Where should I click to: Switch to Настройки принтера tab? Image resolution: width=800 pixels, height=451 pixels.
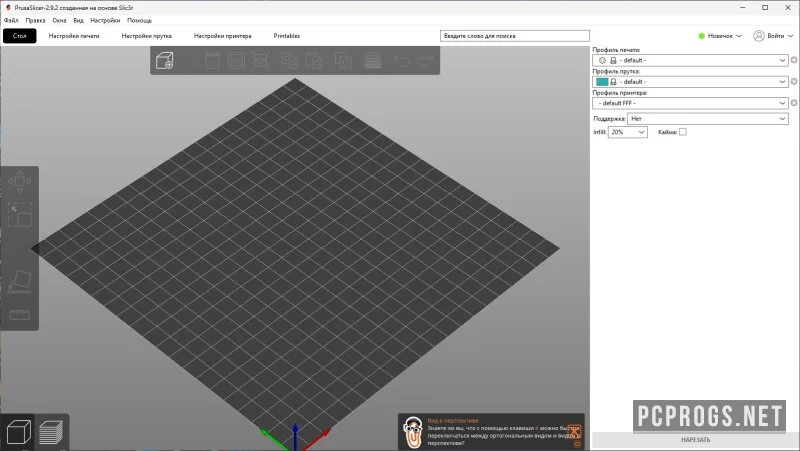click(222, 36)
